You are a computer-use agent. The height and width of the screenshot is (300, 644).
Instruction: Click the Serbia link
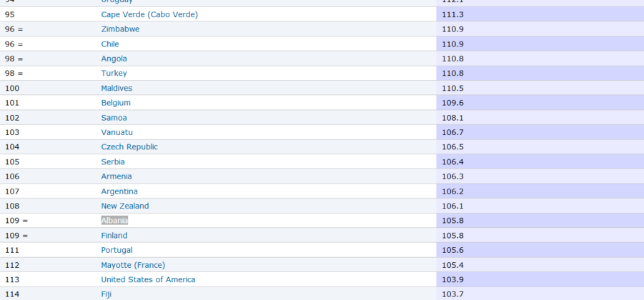click(x=113, y=161)
